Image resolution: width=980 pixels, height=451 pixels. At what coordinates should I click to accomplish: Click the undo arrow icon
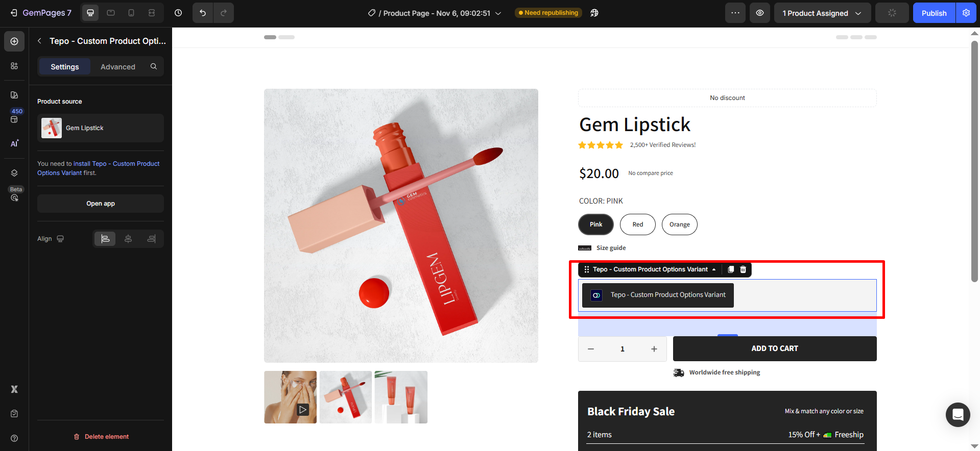(203, 13)
